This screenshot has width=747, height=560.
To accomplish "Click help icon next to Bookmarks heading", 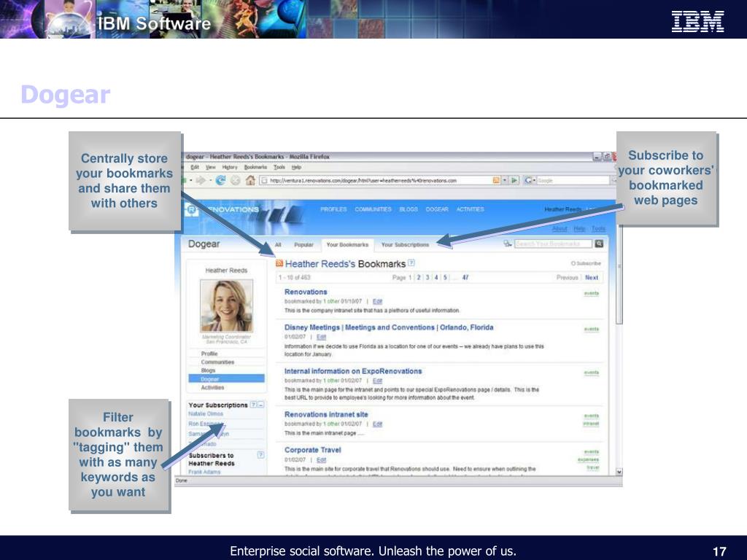I will (411, 262).
